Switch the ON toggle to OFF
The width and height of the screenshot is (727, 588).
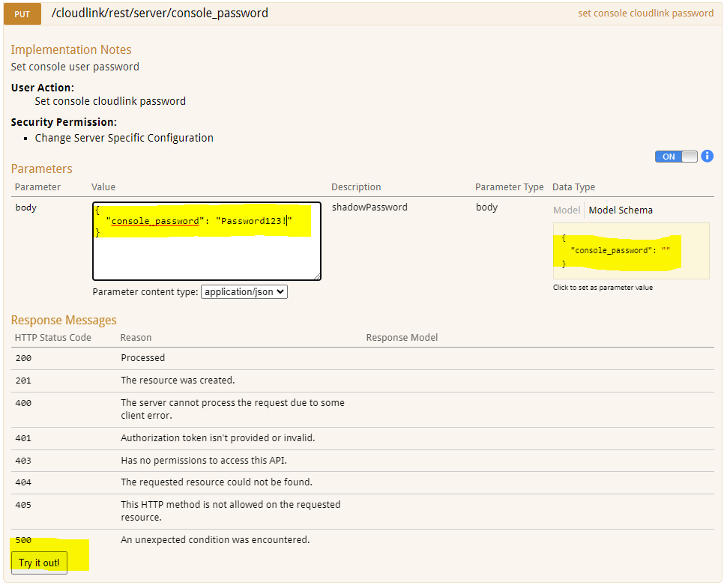pyautogui.click(x=676, y=157)
